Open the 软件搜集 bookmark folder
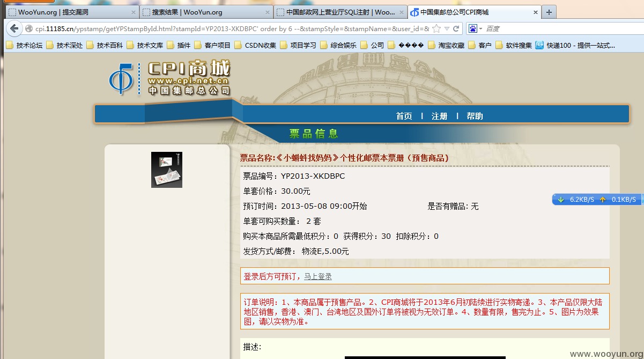Screen dimensions: 644x359 coord(514,46)
